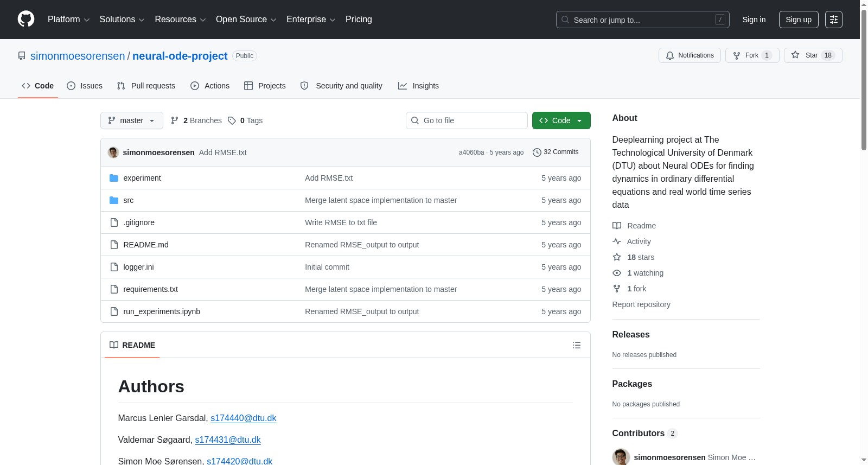Click the logger.ini file icon

tap(114, 267)
